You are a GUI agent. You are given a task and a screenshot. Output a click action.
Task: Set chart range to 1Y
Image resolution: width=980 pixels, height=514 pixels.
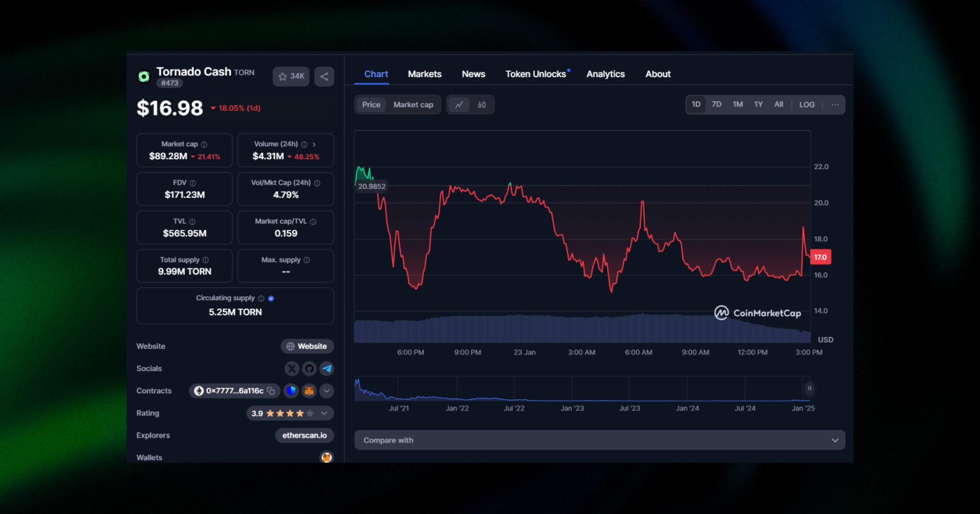758,105
